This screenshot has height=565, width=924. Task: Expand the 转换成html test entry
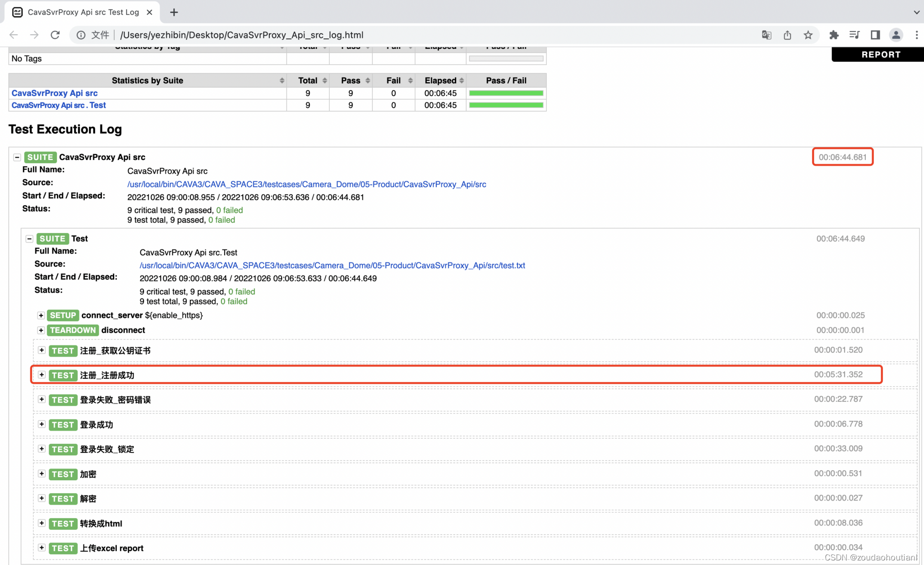pos(42,523)
